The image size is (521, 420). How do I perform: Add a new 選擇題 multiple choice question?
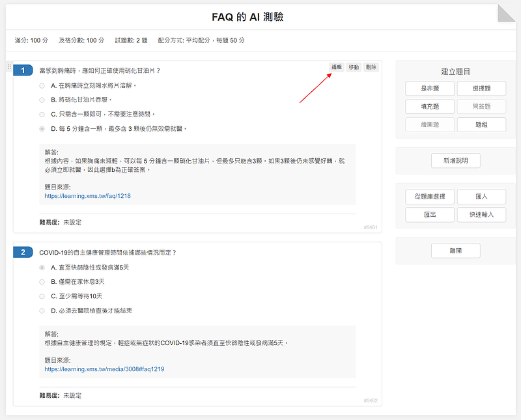(x=481, y=89)
